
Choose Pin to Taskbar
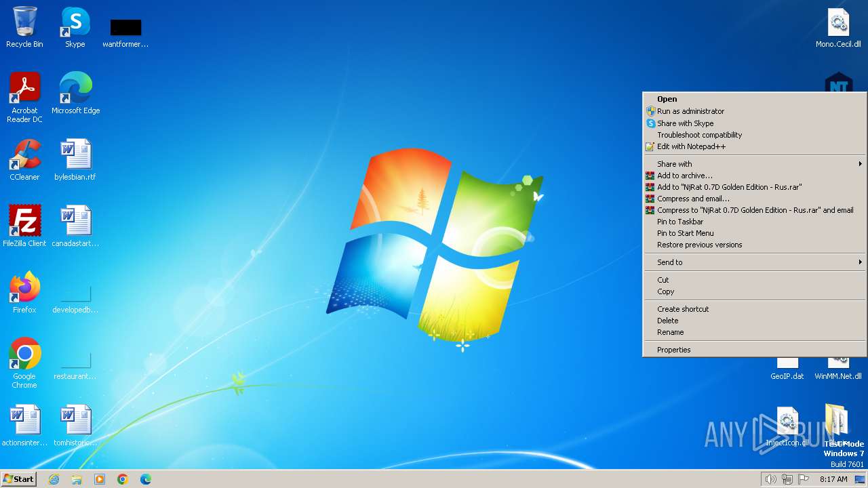[754, 222]
